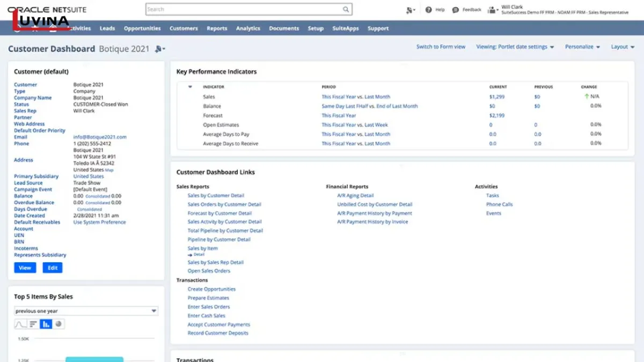
Task: Open the 'previous one year' dropdown
Action: click(86, 311)
